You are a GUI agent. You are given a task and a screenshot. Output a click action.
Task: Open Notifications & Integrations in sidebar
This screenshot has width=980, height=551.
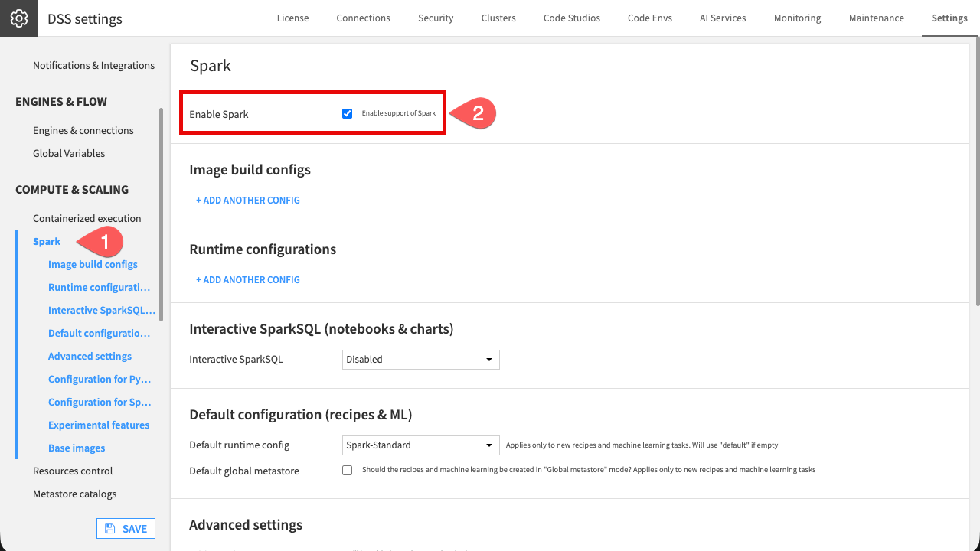93,65
